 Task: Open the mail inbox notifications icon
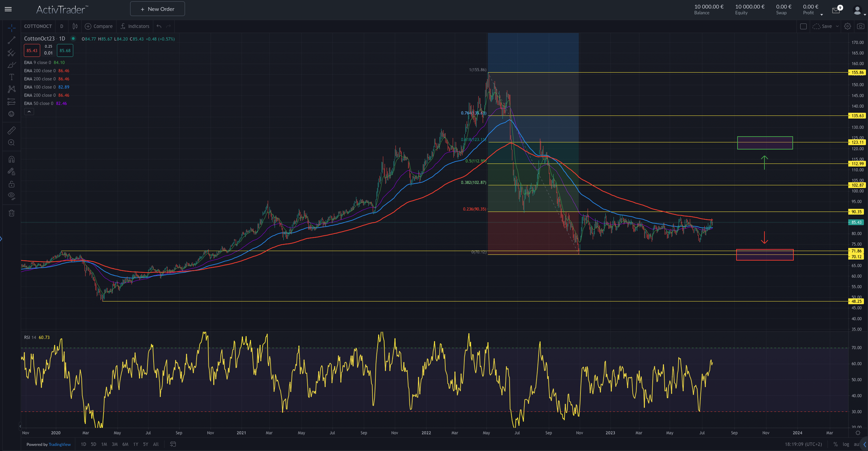836,10
